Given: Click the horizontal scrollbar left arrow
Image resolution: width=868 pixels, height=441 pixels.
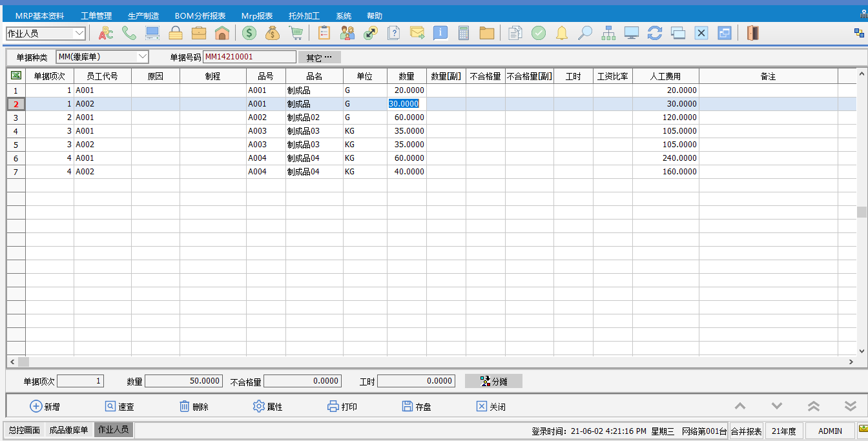Looking at the screenshot, I should pyautogui.click(x=12, y=362).
